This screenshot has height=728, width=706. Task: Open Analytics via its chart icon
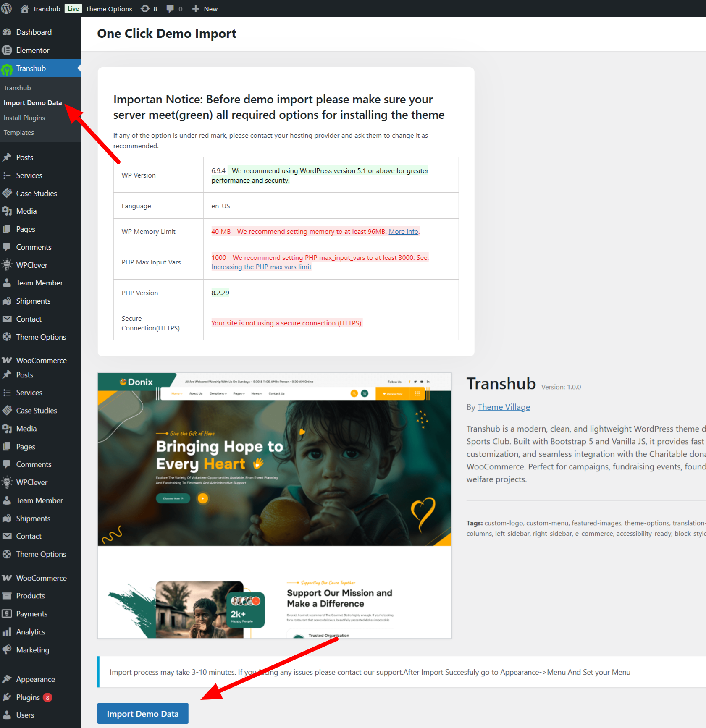pos(8,631)
